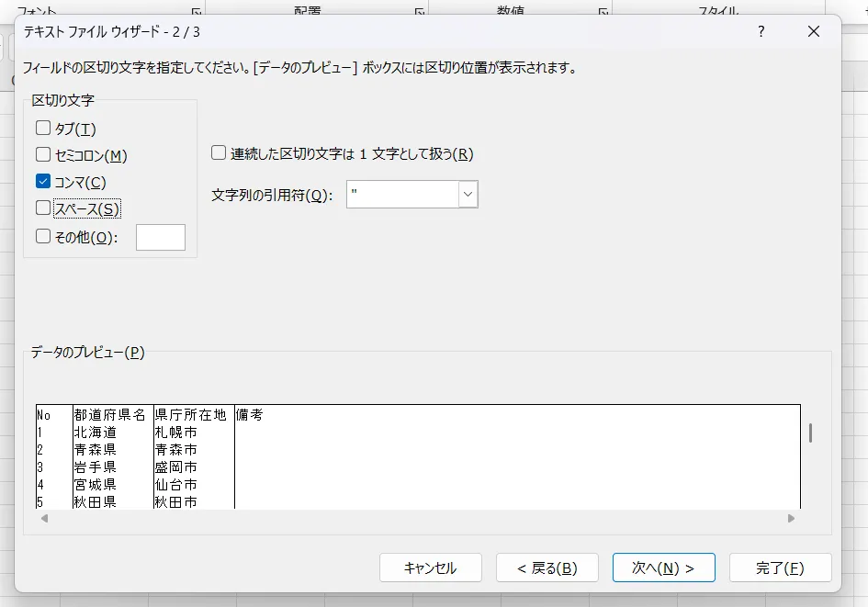Go back with the 戻る button
This screenshot has width=868, height=607.
(547, 568)
